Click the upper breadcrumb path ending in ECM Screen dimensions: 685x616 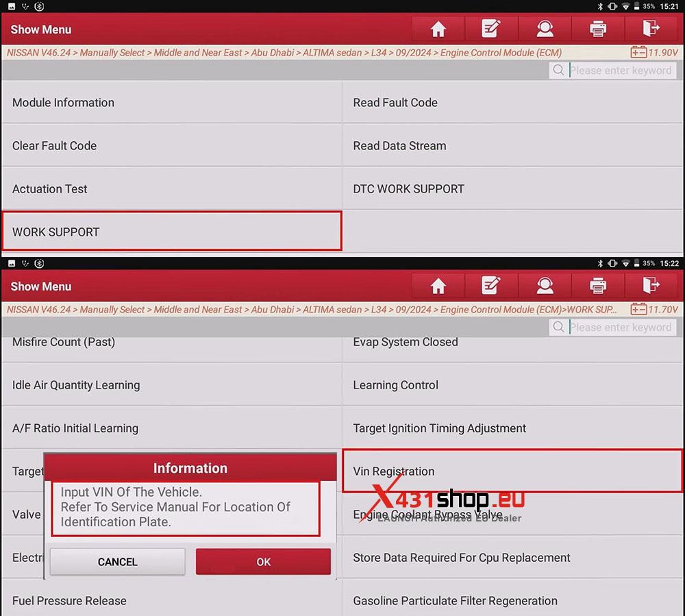(284, 53)
